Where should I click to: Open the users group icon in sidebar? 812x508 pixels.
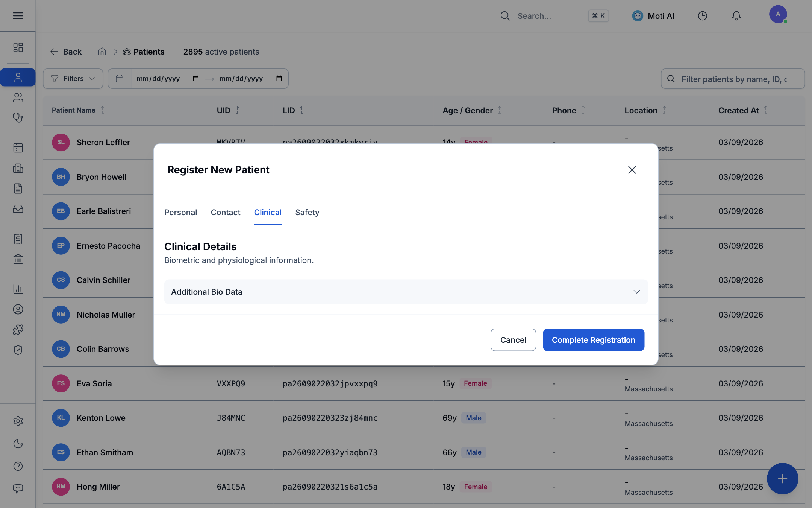18,98
